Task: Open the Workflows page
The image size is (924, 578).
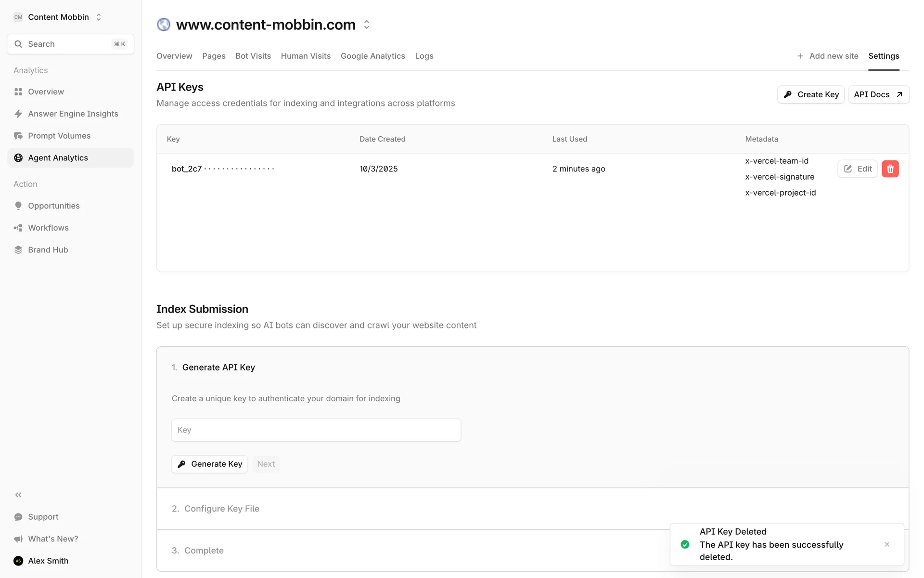Action: 48,228
